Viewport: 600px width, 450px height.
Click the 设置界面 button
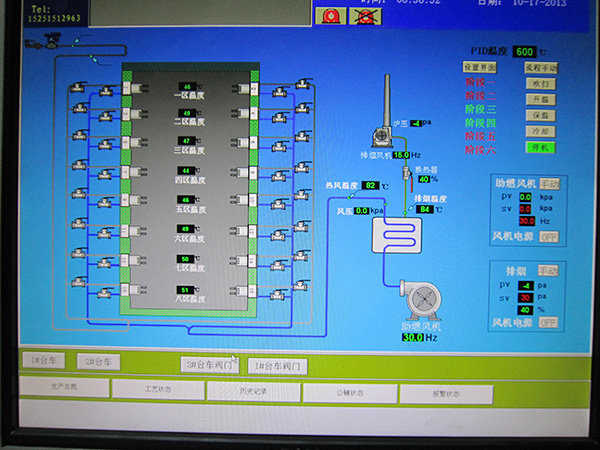(x=478, y=67)
